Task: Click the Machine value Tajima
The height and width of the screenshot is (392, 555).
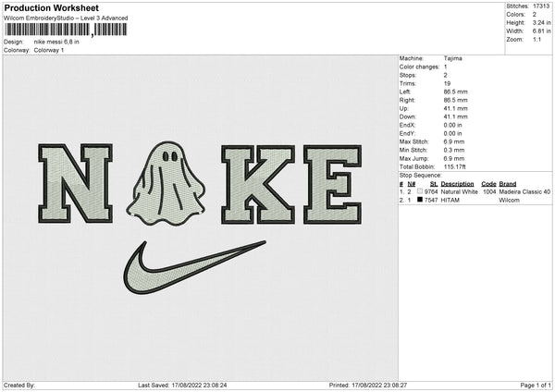Action: 452,58
